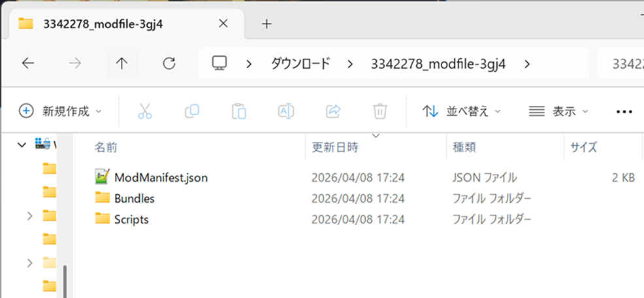Screen dimensions: 644x298
Task: Select the Bundles folder
Action: 134,198
